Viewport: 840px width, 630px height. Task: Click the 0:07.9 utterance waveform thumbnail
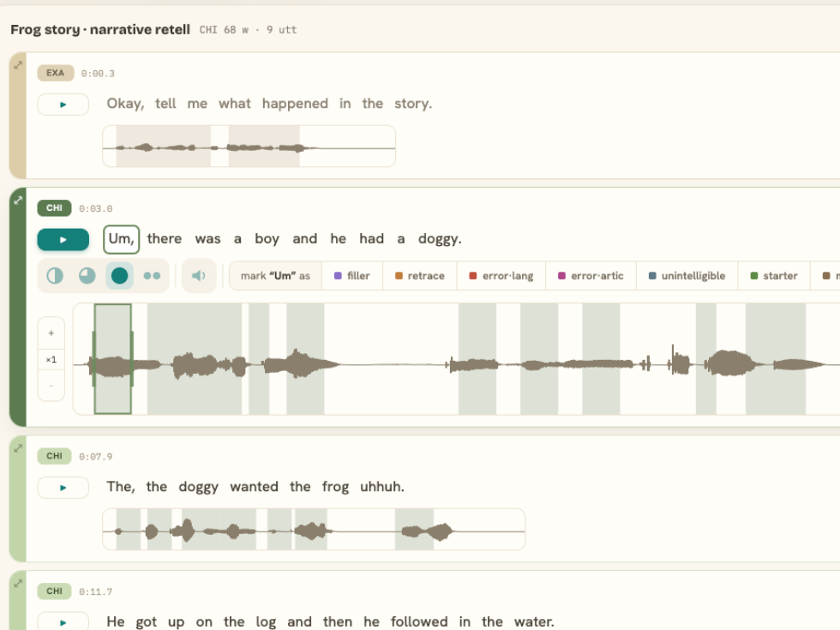[x=314, y=530]
